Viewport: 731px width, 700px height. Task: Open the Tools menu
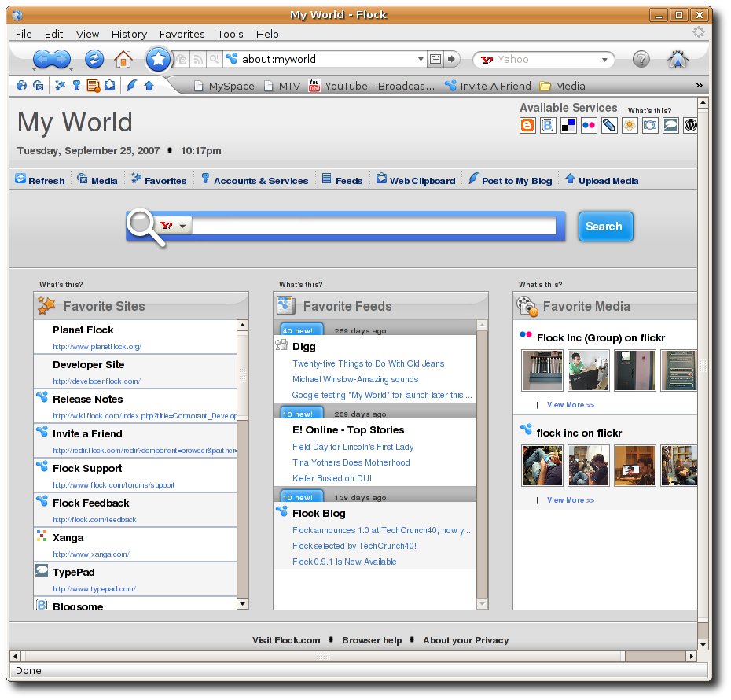point(230,34)
